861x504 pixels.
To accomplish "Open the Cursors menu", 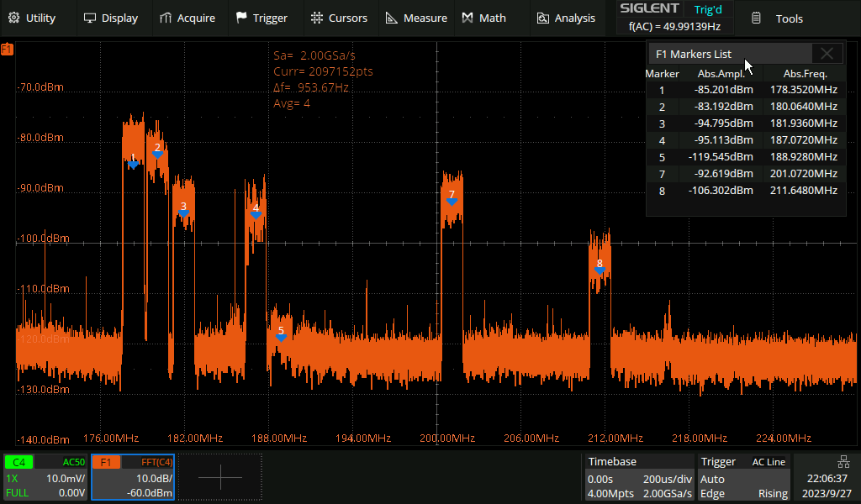I will pos(339,18).
